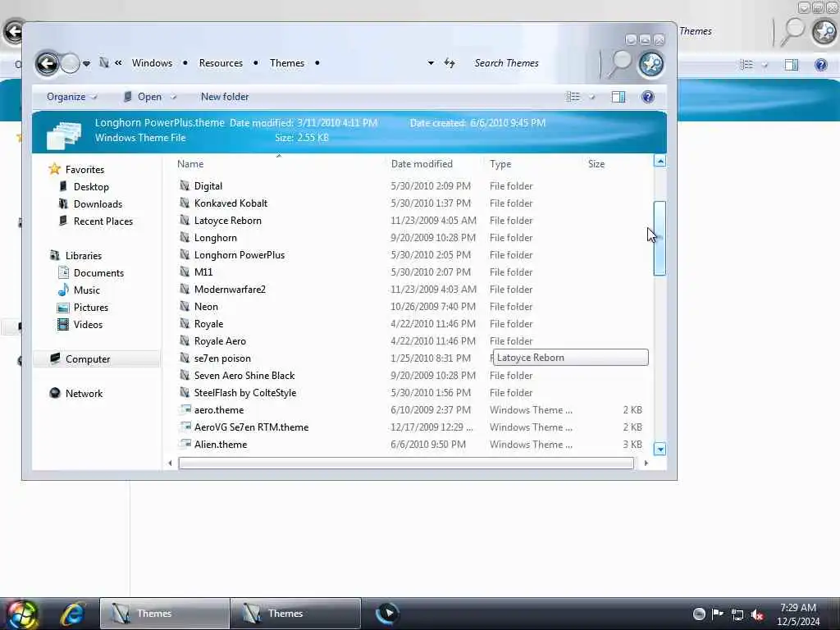This screenshot has width=840, height=630.
Task: Select the Konkaved Kobalt folder icon
Action: (x=185, y=203)
